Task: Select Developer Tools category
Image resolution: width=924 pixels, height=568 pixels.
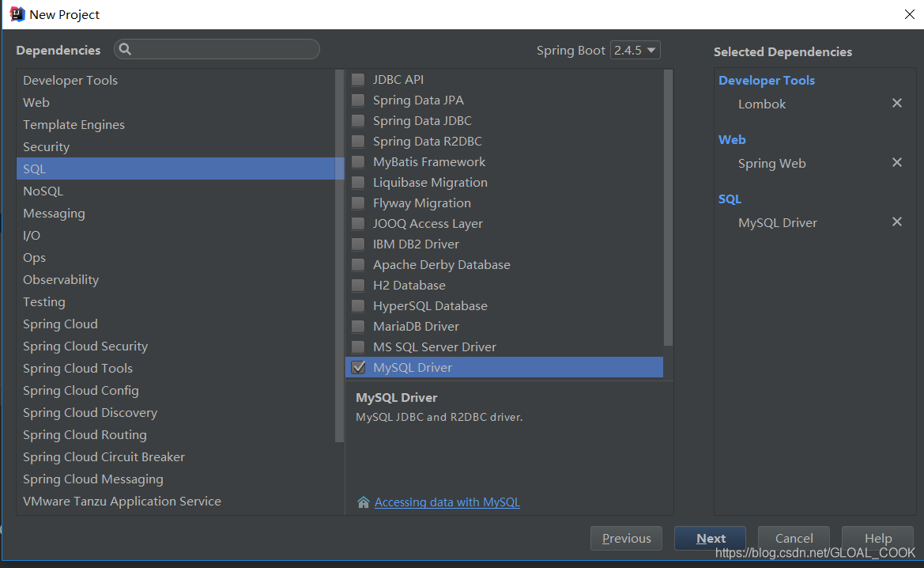Action: click(x=176, y=80)
